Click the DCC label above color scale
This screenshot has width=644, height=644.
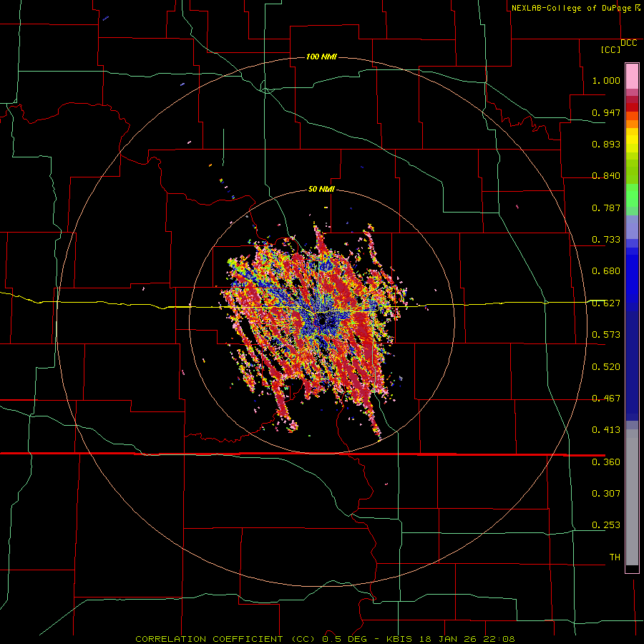coord(628,43)
